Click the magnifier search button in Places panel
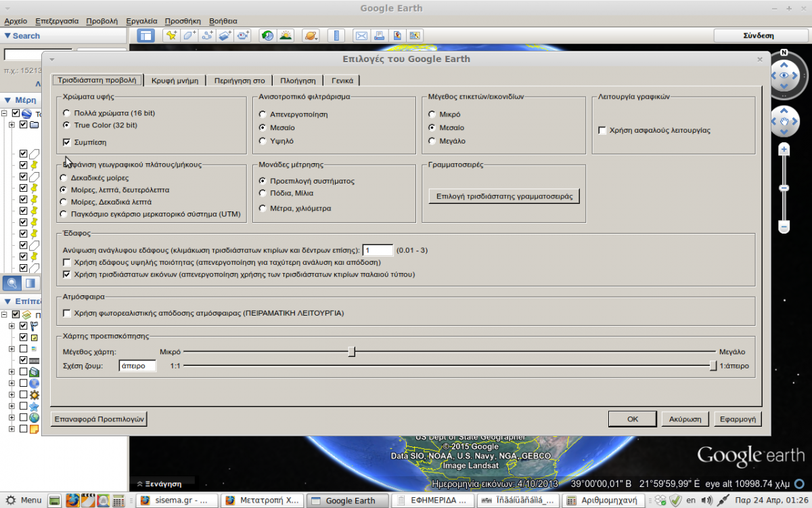The width and height of the screenshot is (812, 508). coord(12,283)
